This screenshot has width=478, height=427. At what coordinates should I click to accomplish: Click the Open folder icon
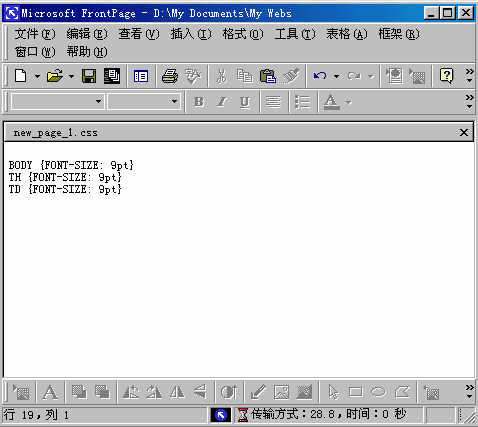pyautogui.click(x=55, y=76)
